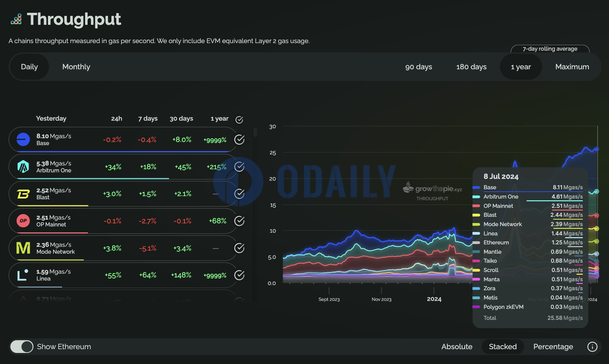Toggle Mode Network chain checkmark
The height and width of the screenshot is (364, 609).
[239, 248]
